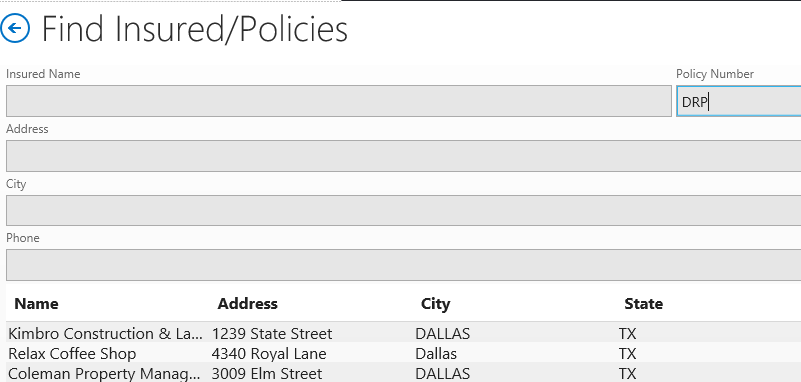Screen dimensions: 801x382
Task: Click the Dallas city cell for Relax Coffee Shop
Action: coord(436,353)
